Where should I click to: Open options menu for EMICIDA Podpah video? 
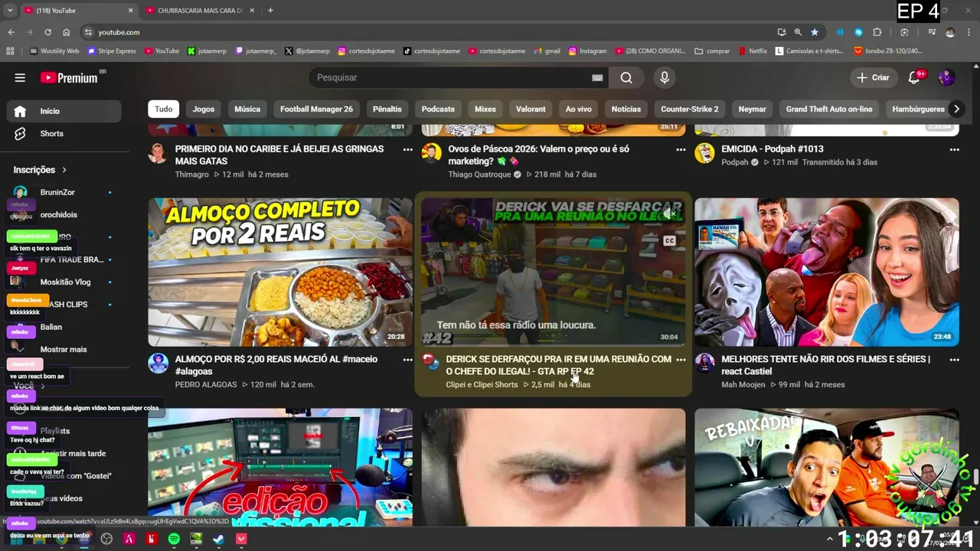point(954,150)
